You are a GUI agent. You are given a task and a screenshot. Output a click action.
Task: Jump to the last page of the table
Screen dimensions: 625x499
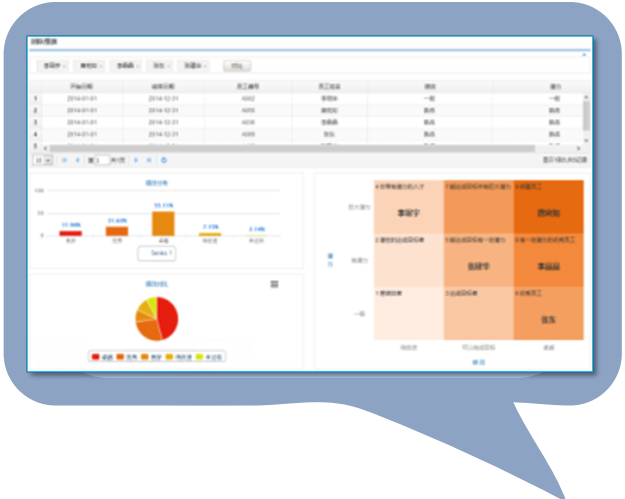tap(150, 160)
